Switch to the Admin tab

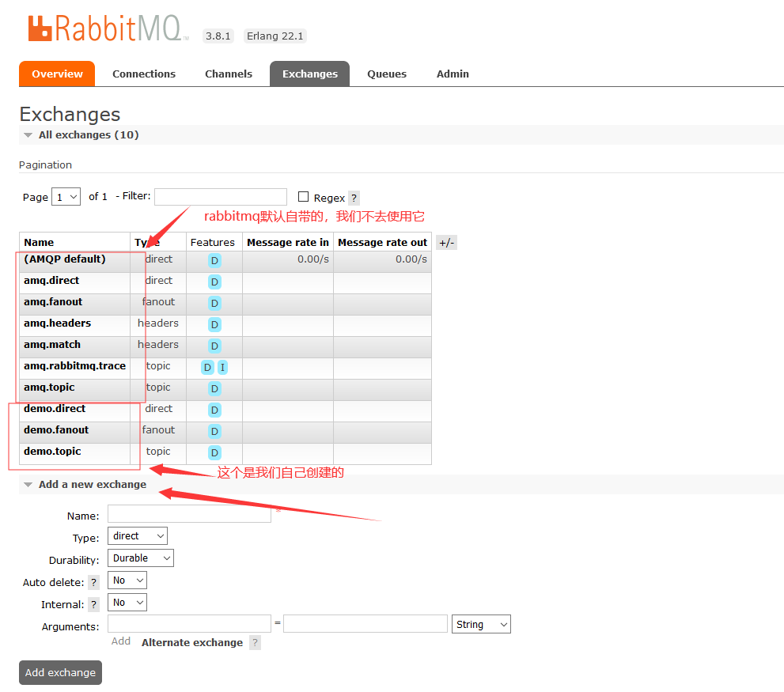pos(453,74)
